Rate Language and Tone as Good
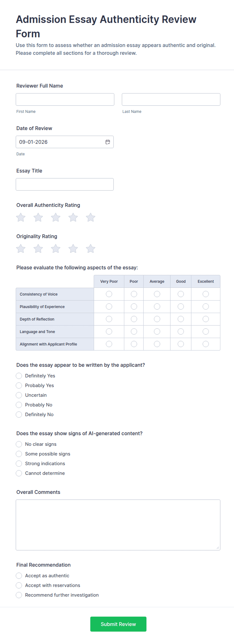Screen dimensions: 234x644 tap(181, 331)
